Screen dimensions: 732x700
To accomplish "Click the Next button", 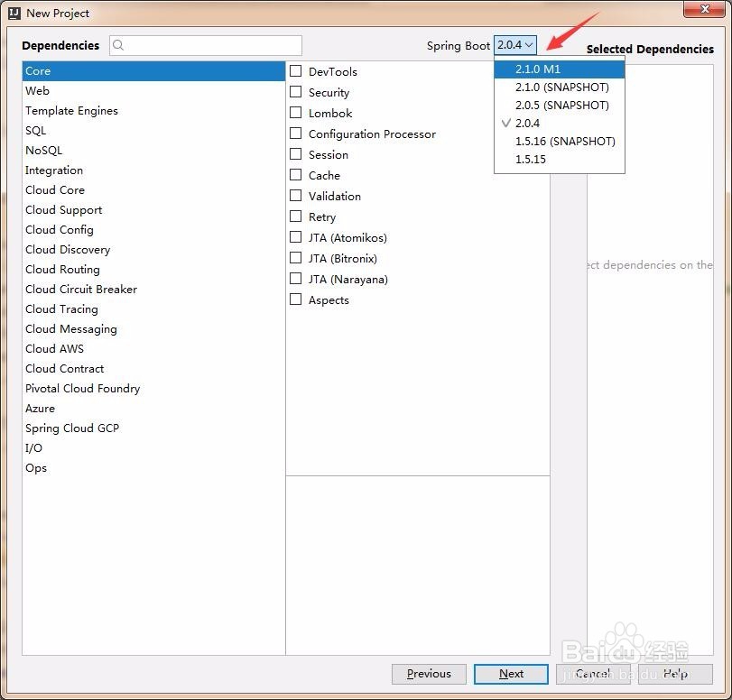I will (x=511, y=674).
